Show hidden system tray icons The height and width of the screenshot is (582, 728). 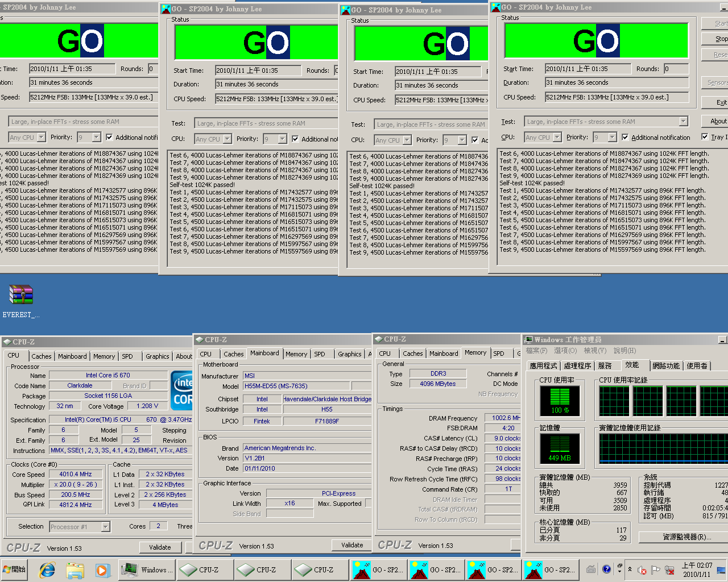click(630, 569)
